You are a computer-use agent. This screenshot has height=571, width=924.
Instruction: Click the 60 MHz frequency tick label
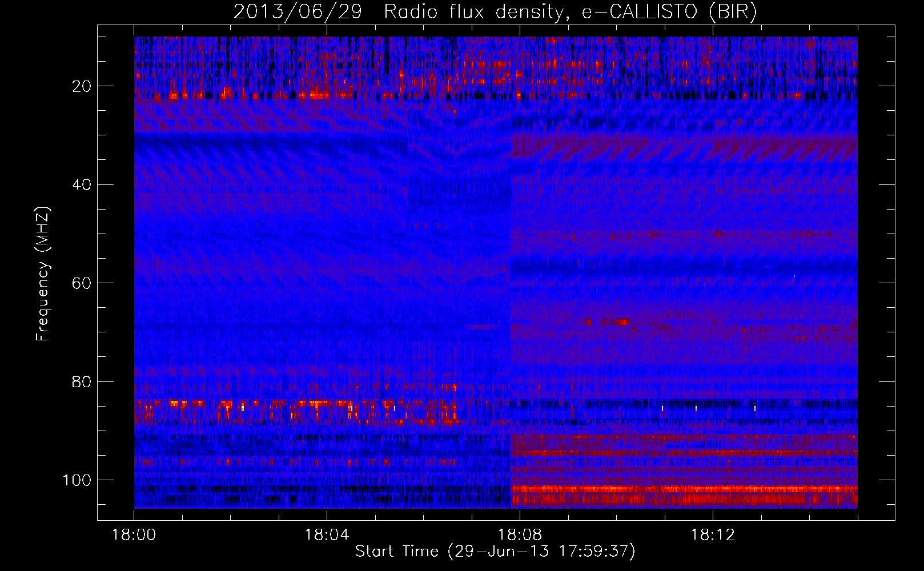[82, 283]
